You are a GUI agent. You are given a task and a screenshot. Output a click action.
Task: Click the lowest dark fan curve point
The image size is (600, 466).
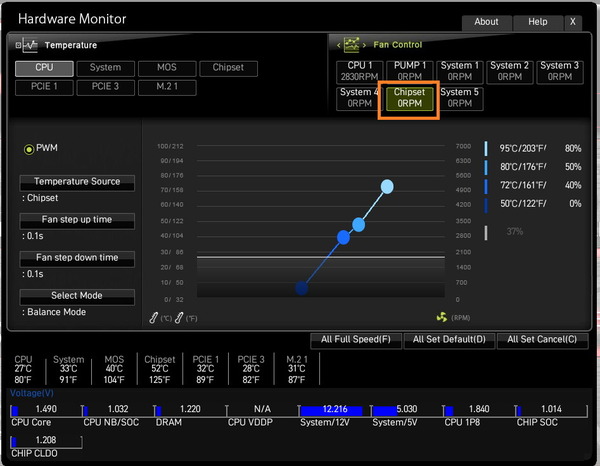tap(302, 288)
